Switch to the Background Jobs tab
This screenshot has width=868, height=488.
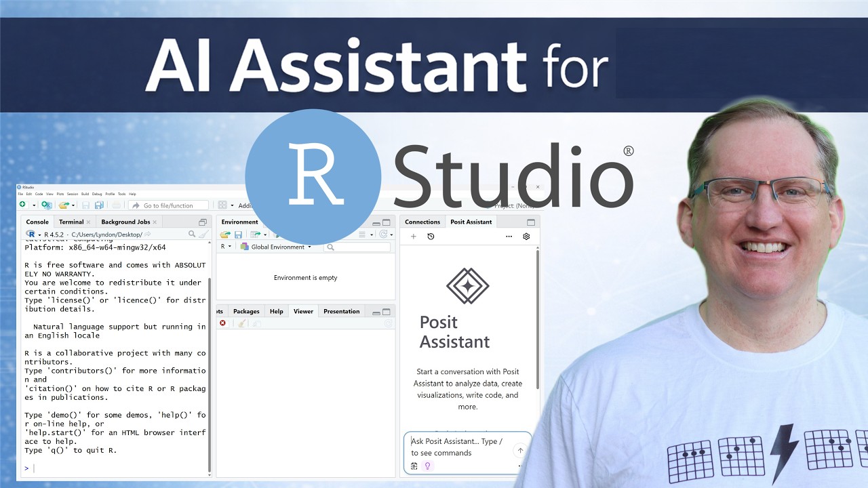pyautogui.click(x=125, y=222)
